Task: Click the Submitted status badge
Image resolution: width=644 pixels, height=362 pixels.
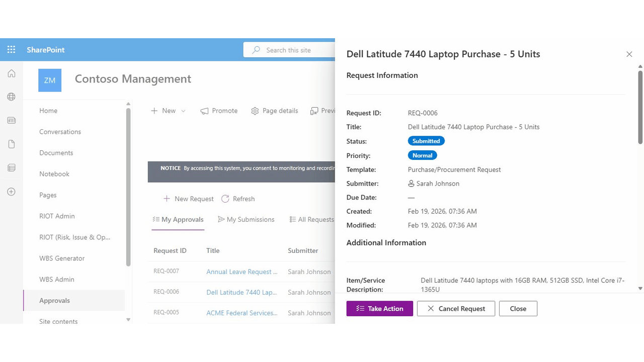Action: coord(426,141)
